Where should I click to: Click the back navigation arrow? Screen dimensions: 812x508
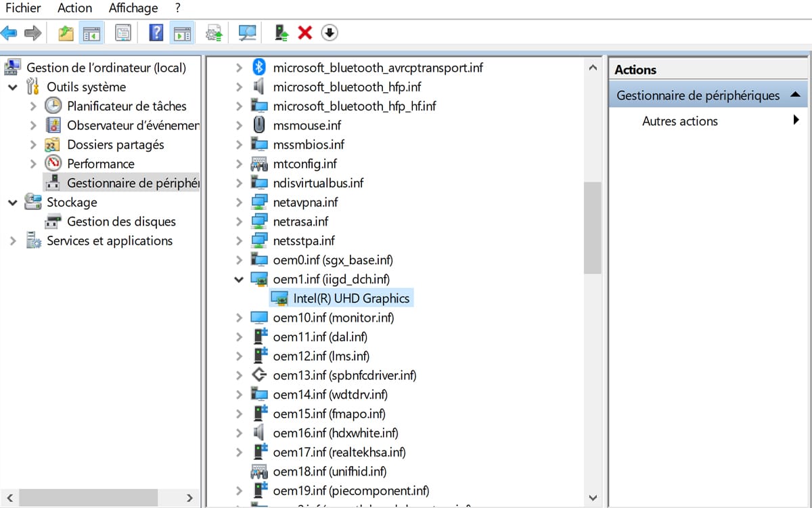click(11, 32)
